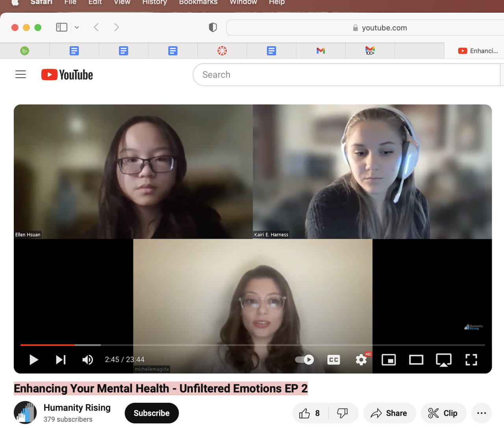Click the 379 subscribers text
The width and height of the screenshot is (504, 428).
pyautogui.click(x=68, y=419)
